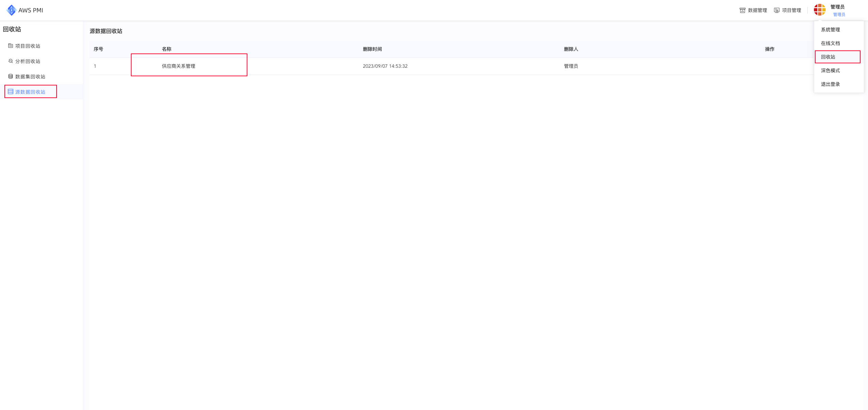Click the 数据管理 icon in the header
Screen dimensions: 868x410
tap(742, 10)
